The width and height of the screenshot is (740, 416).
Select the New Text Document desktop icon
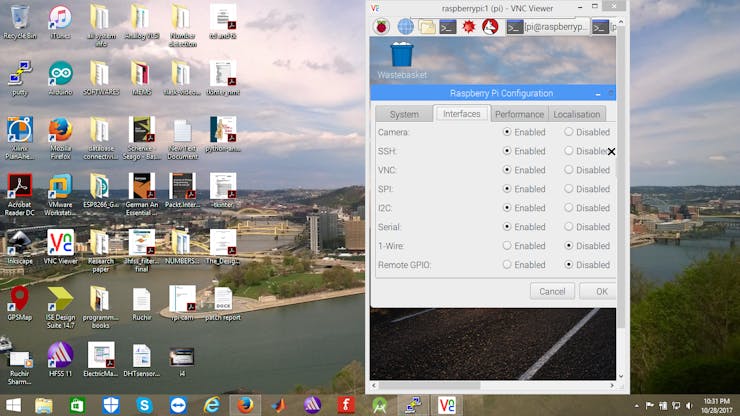coord(182,138)
